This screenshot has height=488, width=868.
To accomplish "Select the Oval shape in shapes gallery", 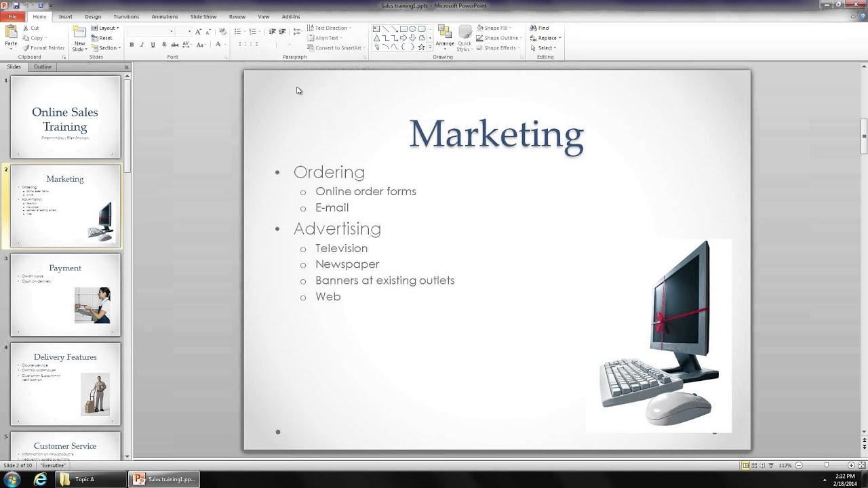I will point(412,29).
